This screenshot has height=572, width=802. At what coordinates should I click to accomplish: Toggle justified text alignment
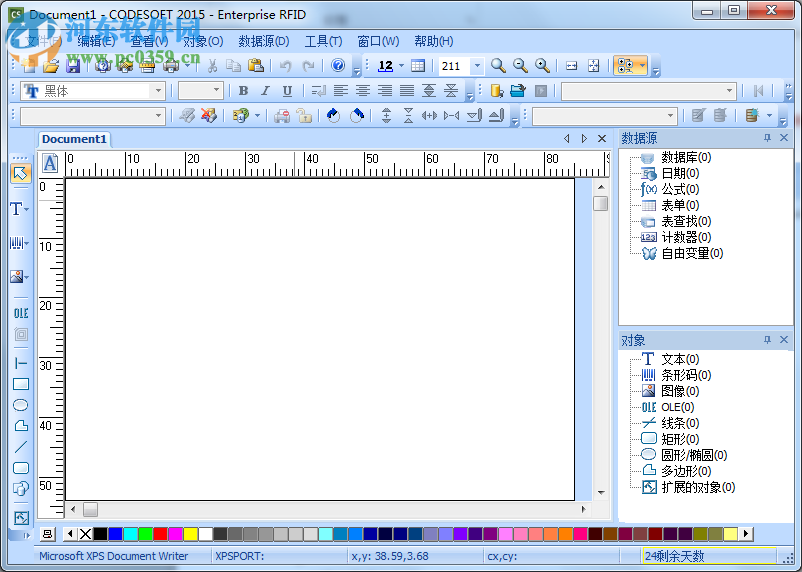point(407,91)
